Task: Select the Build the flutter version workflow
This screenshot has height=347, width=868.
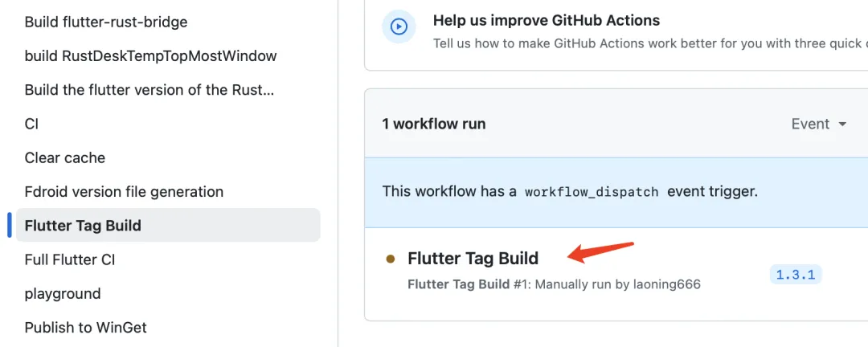Action: (149, 90)
